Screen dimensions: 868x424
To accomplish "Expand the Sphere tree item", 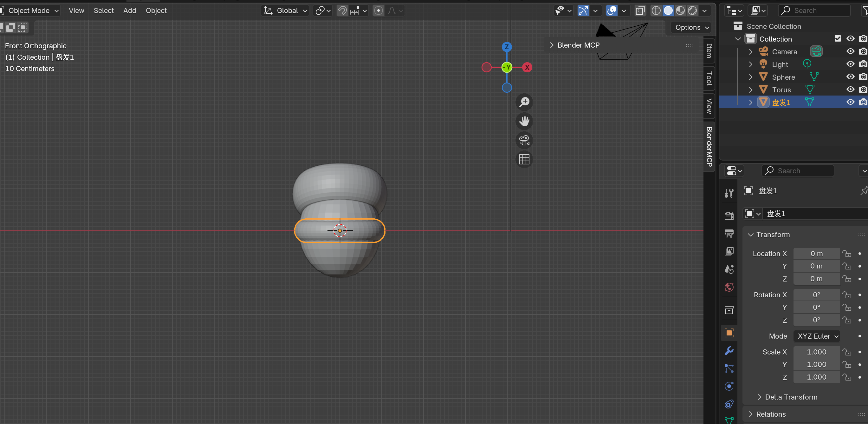I will click(x=750, y=77).
